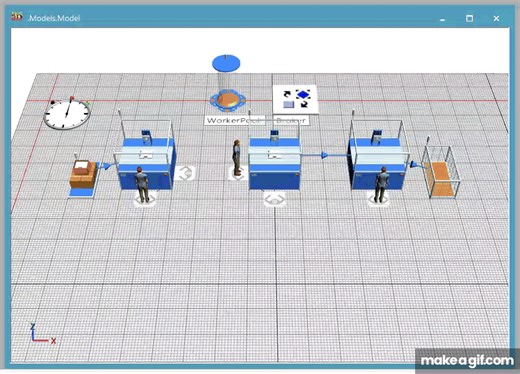
Task: Select the EventController clock object
Action: click(67, 113)
